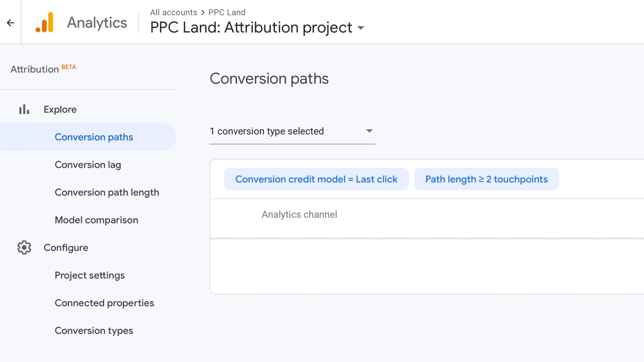Viewport: 644px width, 362px height.
Task: Click the Configure gear icon
Action: 24,248
